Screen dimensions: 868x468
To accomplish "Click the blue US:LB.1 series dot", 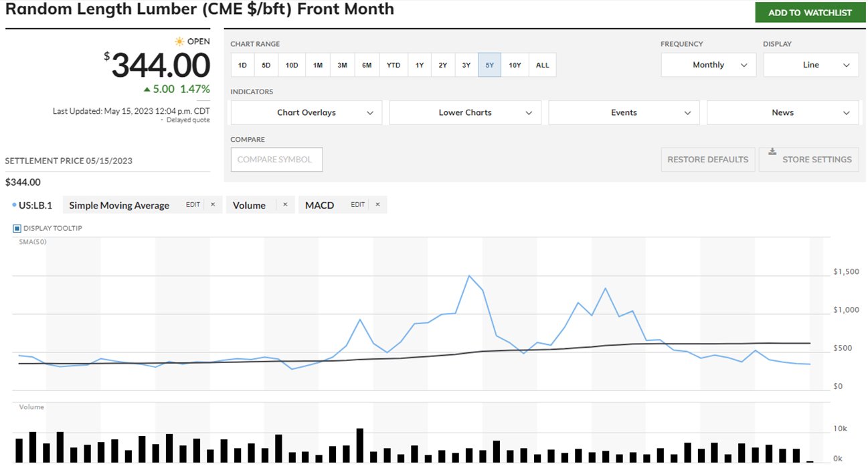I will (x=14, y=205).
